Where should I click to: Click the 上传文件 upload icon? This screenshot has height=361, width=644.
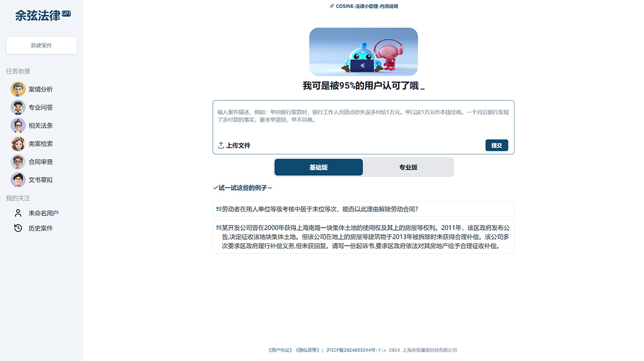click(x=220, y=145)
